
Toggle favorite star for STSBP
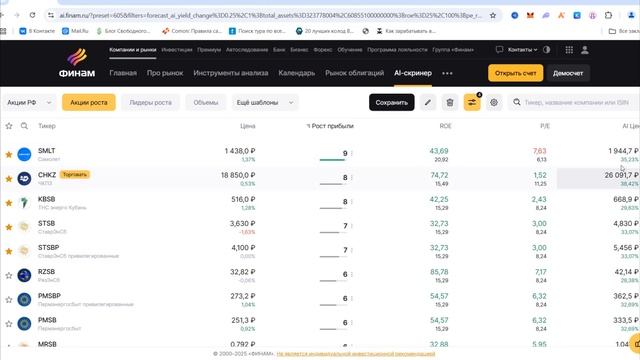point(9,251)
